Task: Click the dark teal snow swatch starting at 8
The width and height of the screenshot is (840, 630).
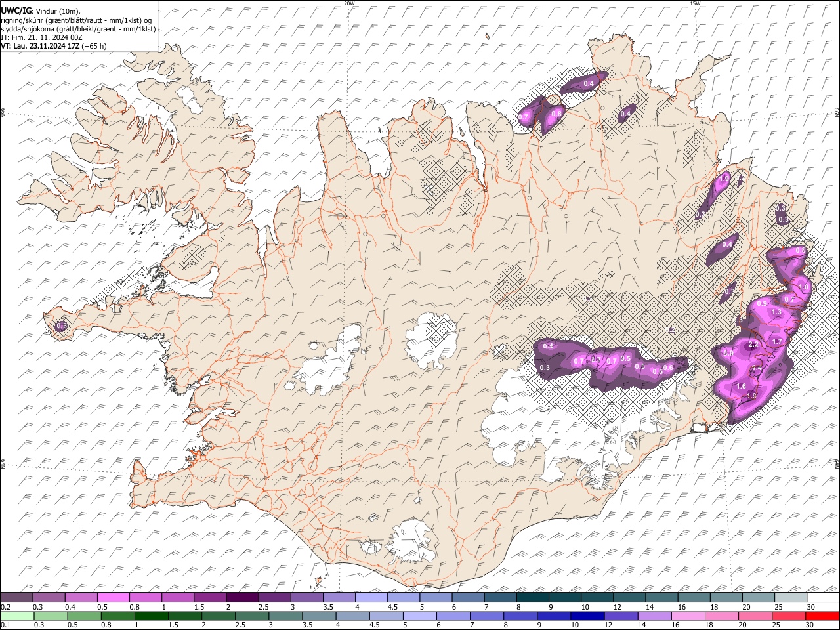Action: 532,598
